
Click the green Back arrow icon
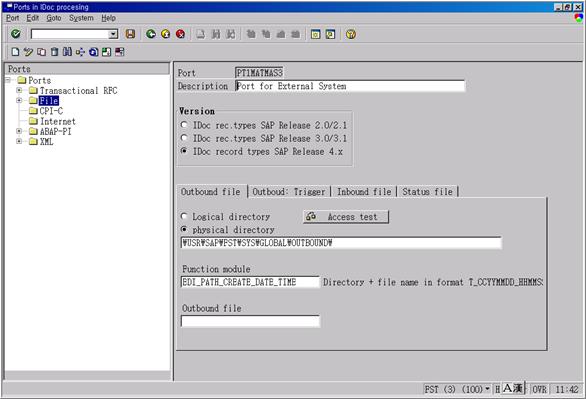(151, 34)
